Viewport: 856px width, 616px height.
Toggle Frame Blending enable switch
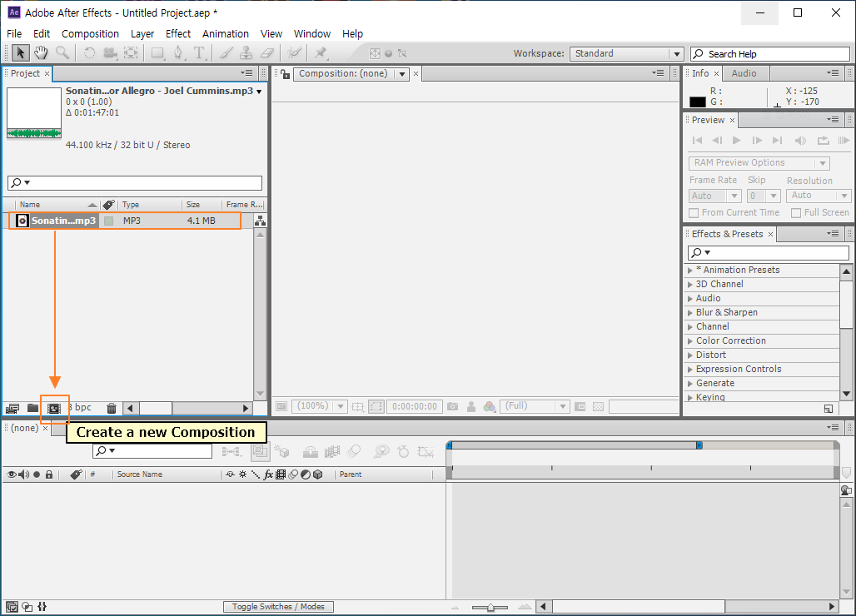click(x=332, y=451)
